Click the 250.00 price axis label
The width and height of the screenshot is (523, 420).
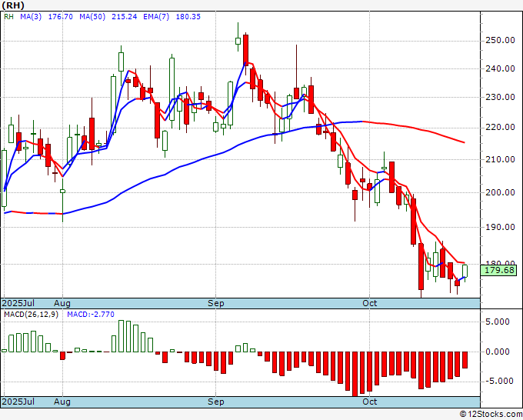click(499, 40)
